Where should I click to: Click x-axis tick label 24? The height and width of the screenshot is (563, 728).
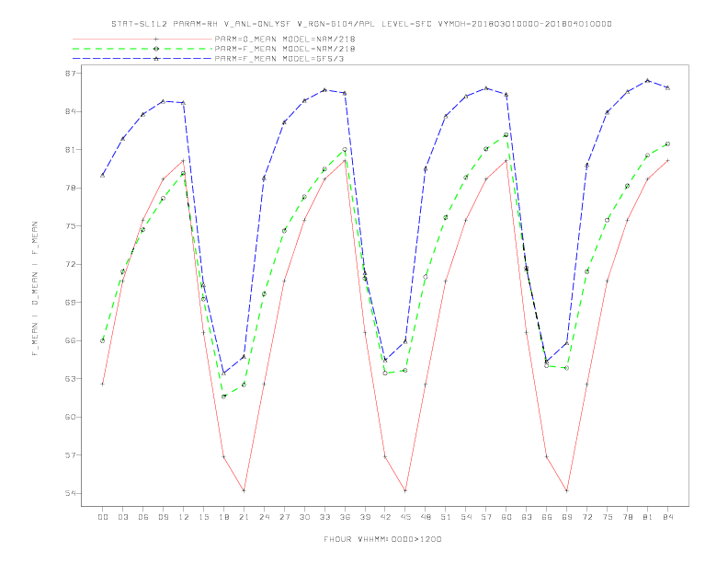[x=264, y=517]
